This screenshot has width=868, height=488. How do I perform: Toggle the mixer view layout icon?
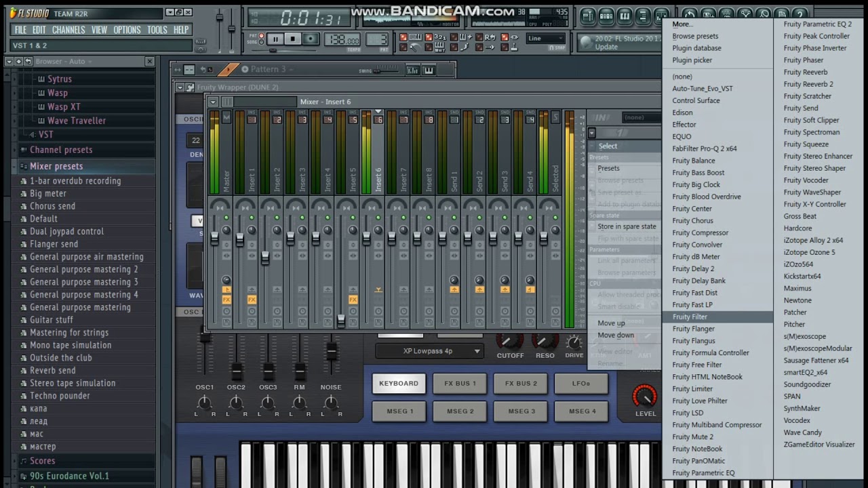click(227, 102)
